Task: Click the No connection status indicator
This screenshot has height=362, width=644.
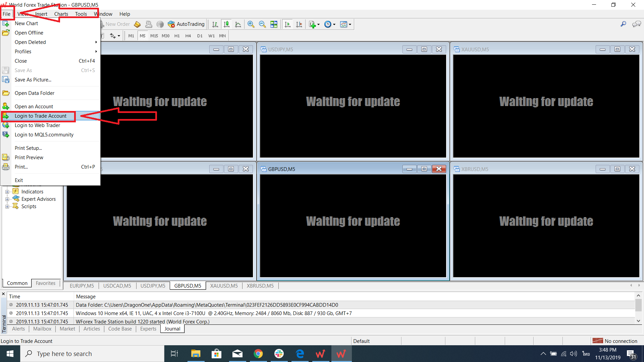Action: click(615, 341)
